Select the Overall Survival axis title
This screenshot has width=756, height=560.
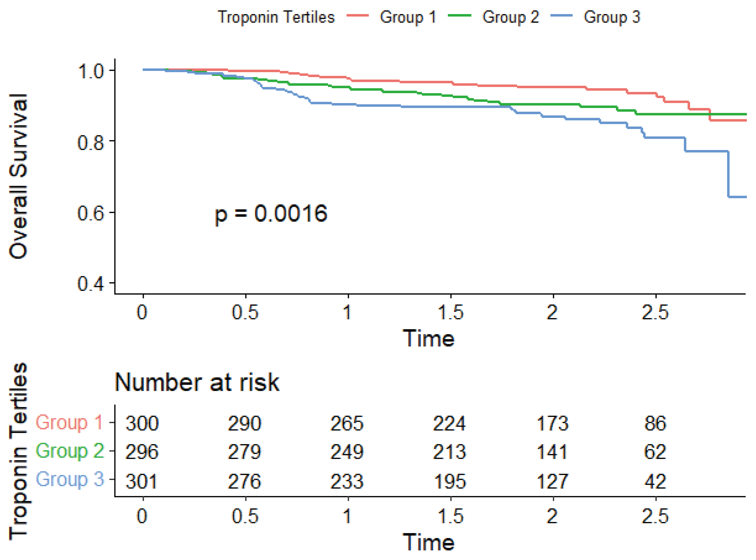[18, 176]
